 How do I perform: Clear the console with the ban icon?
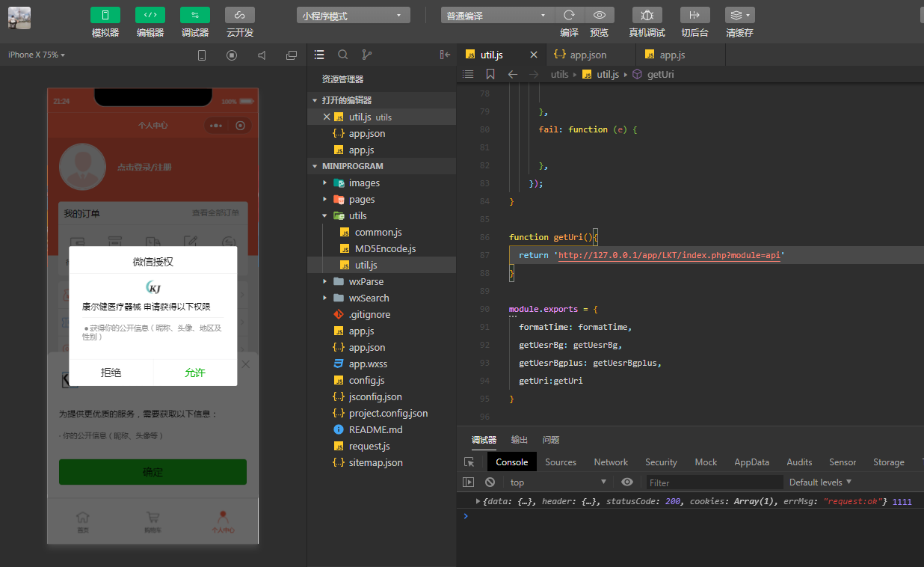click(490, 482)
